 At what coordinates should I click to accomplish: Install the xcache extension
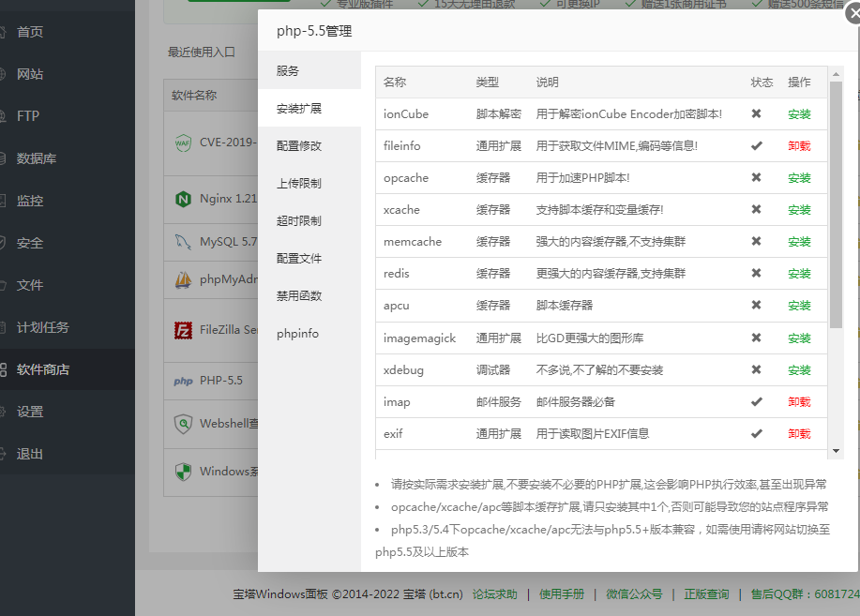pyautogui.click(x=799, y=209)
